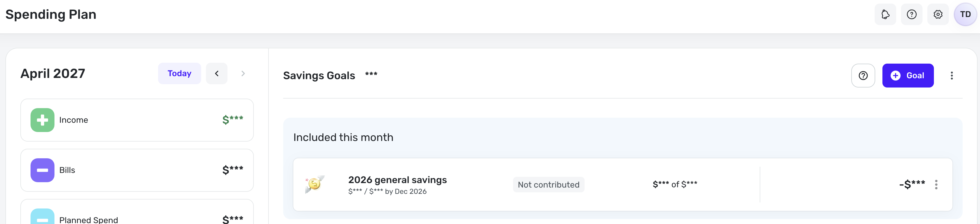Click the Planned Spend light blue icon
This screenshot has width=980, height=224.
[x=42, y=217]
